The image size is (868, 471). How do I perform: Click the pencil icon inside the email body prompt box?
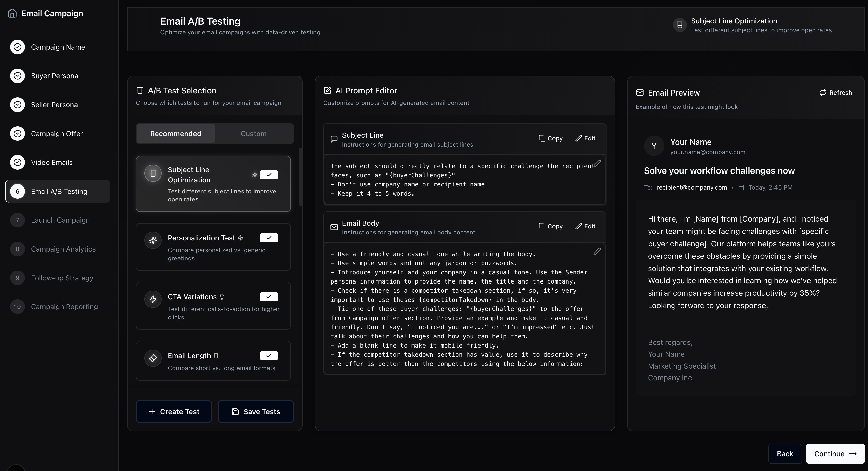click(597, 252)
